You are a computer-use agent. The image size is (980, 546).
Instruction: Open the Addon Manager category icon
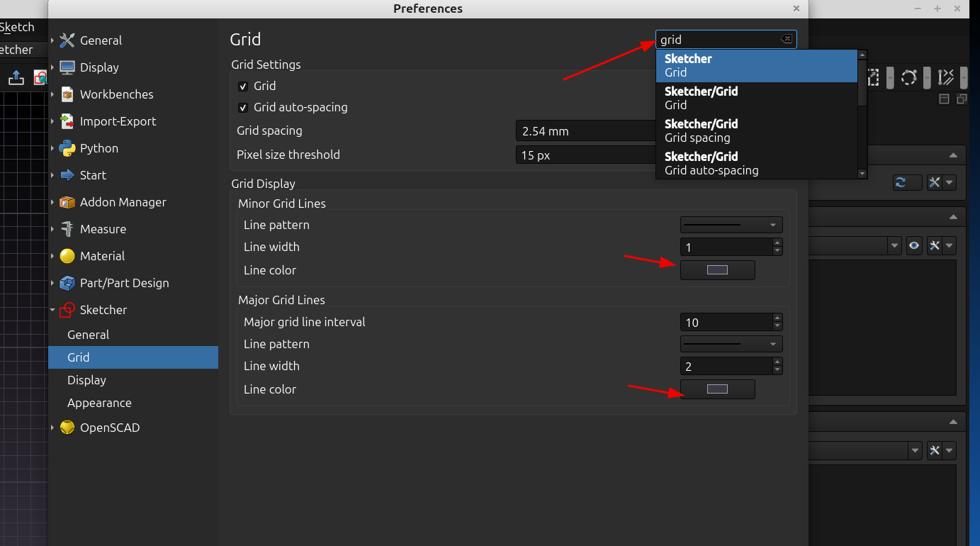click(x=67, y=202)
